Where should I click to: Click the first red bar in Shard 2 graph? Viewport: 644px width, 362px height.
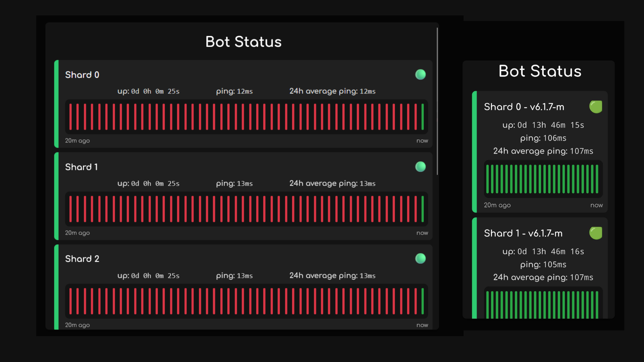[x=70, y=301]
